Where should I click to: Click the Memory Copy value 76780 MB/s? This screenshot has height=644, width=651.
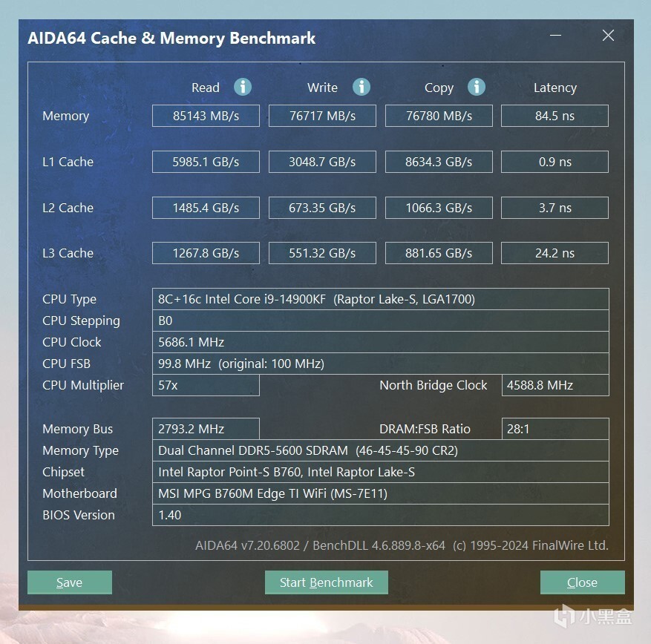(x=439, y=116)
